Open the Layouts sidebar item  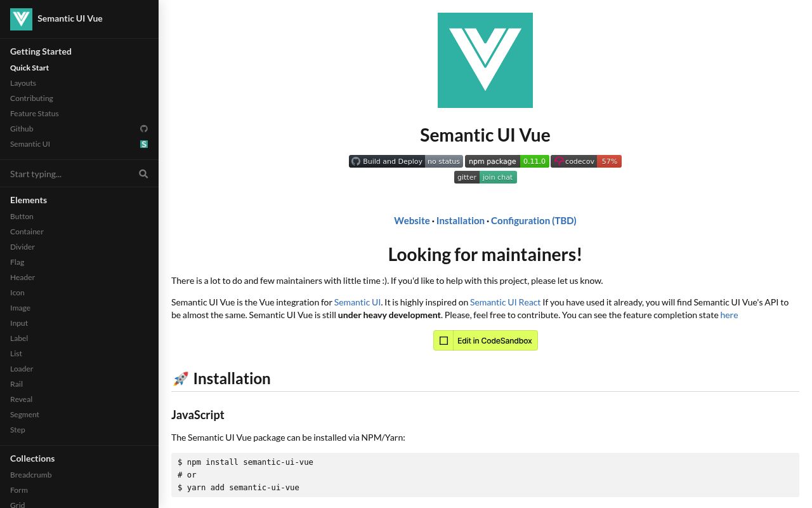(23, 83)
